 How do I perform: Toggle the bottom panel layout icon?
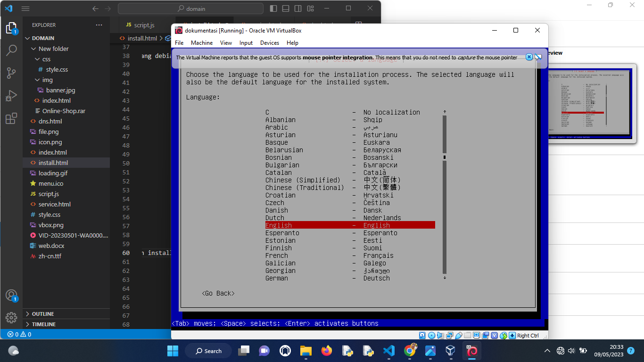(x=286, y=8)
